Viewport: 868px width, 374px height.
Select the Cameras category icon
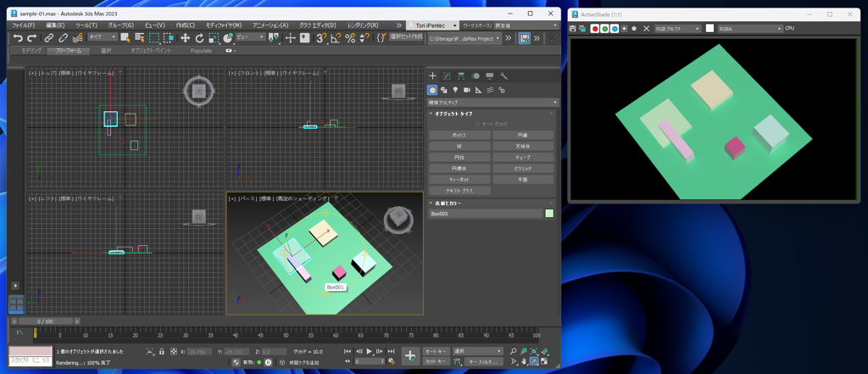[467, 90]
